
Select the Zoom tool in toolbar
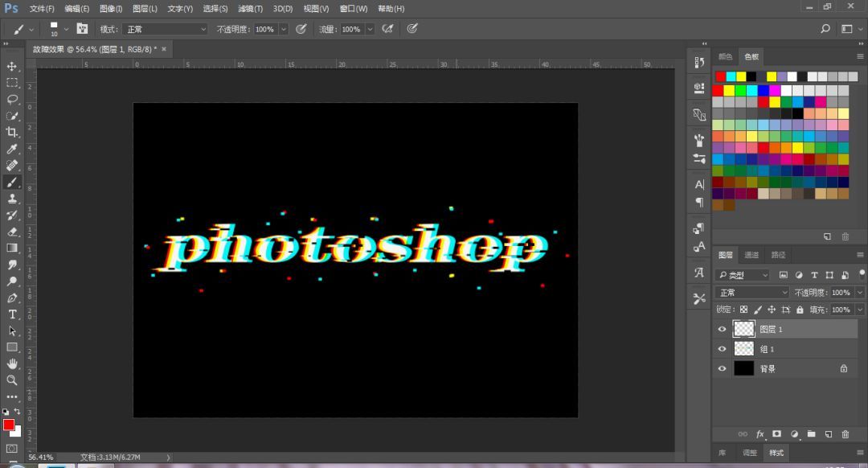tap(11, 380)
